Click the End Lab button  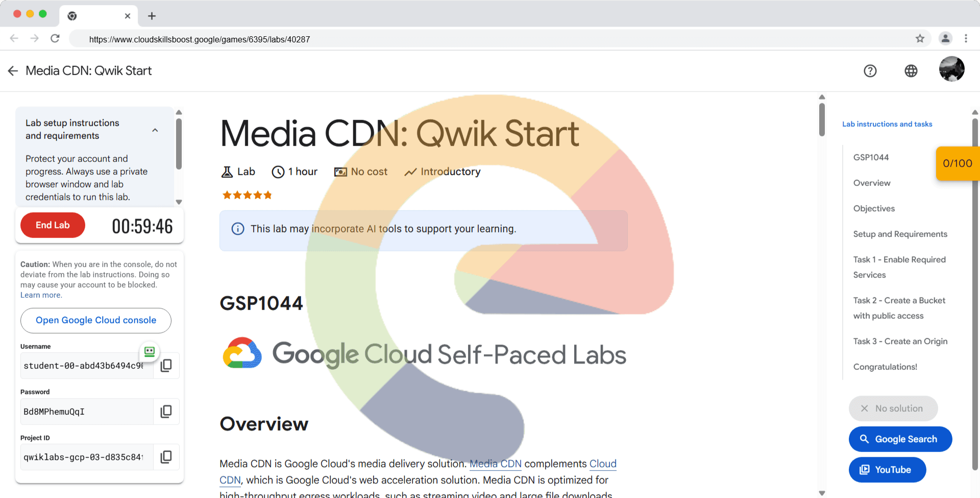click(x=53, y=225)
